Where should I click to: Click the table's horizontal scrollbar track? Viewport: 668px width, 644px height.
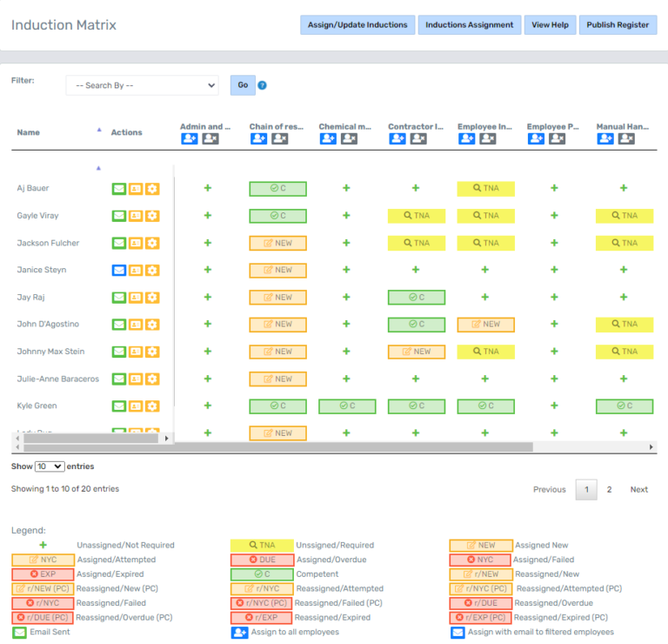pos(591,446)
